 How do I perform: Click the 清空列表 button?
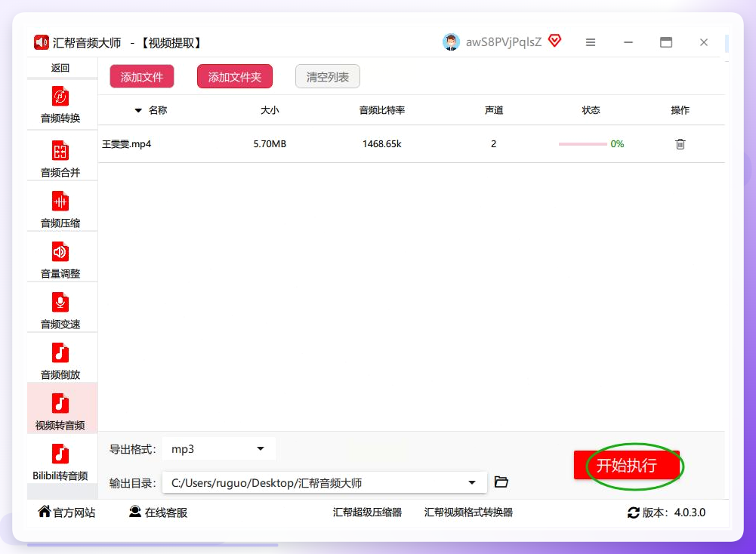(328, 76)
